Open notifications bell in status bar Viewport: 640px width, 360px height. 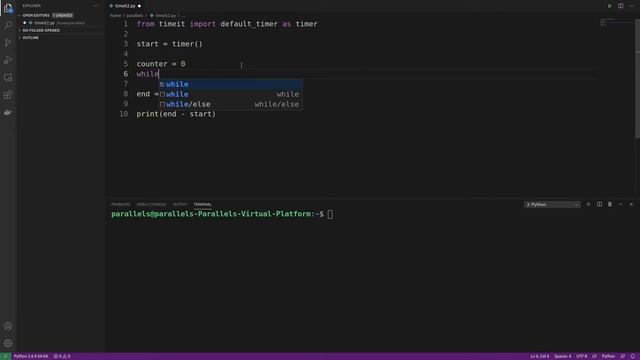pyautogui.click(x=633, y=356)
